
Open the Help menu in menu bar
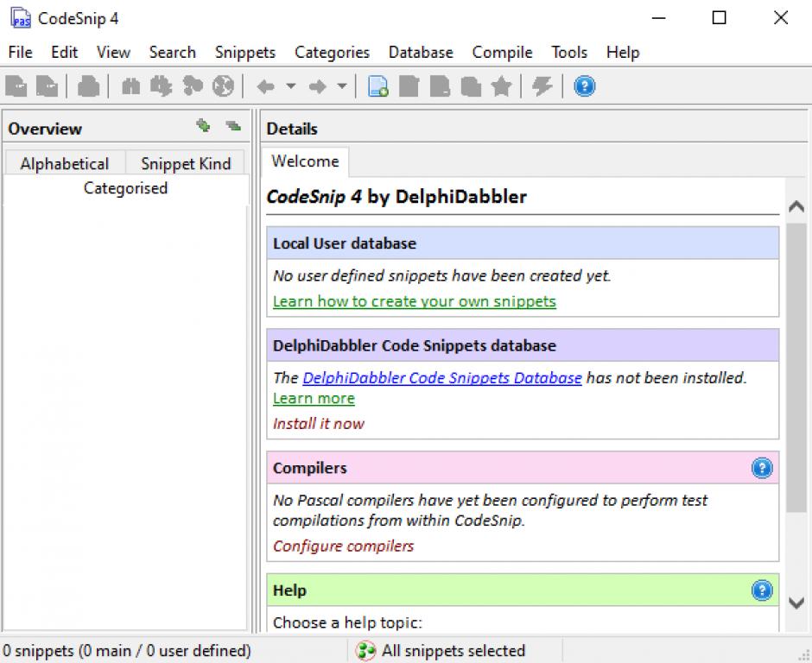(x=623, y=53)
